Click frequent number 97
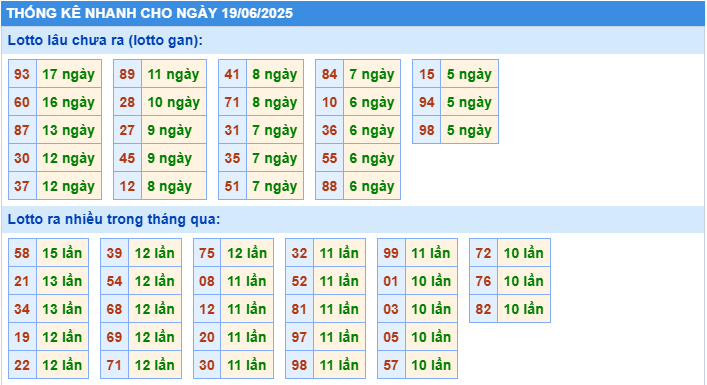Image resolution: width=707 pixels, height=385 pixels. (x=299, y=337)
